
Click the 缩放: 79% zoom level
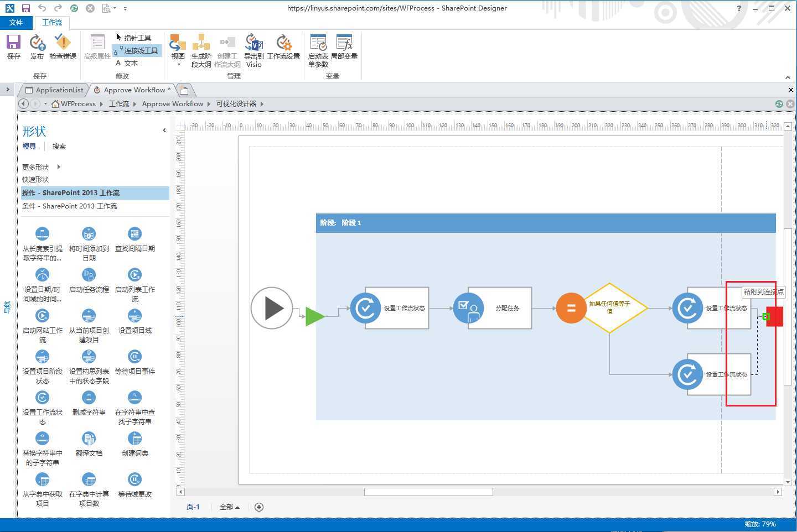(x=760, y=524)
